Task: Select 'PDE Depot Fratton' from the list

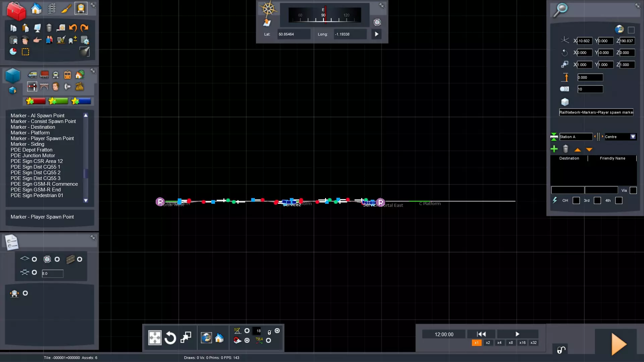Action: tap(32, 150)
